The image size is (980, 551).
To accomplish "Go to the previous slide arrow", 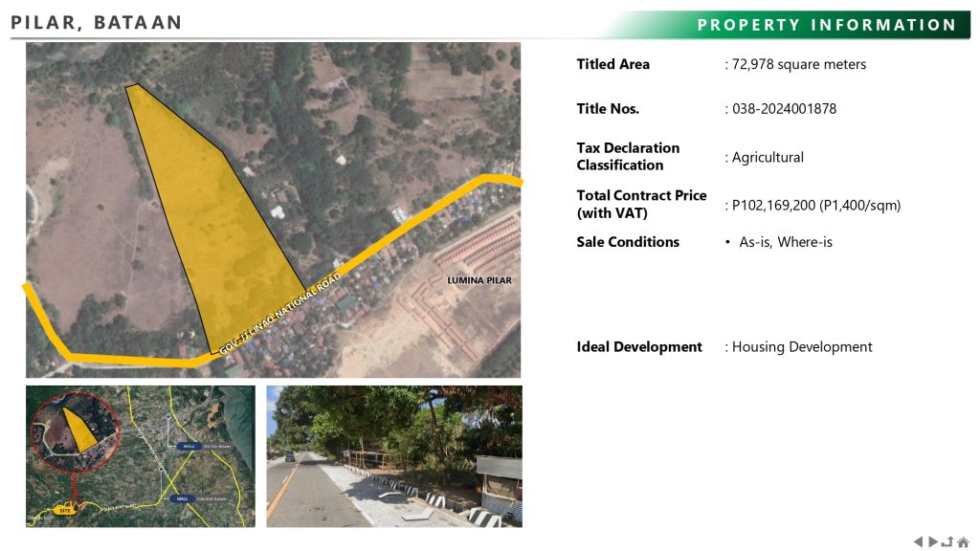I will [x=919, y=541].
